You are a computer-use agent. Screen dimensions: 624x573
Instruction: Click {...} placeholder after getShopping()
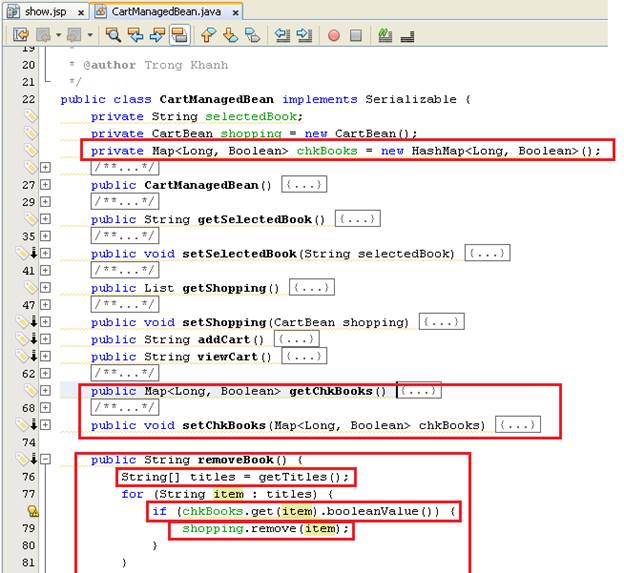312,287
